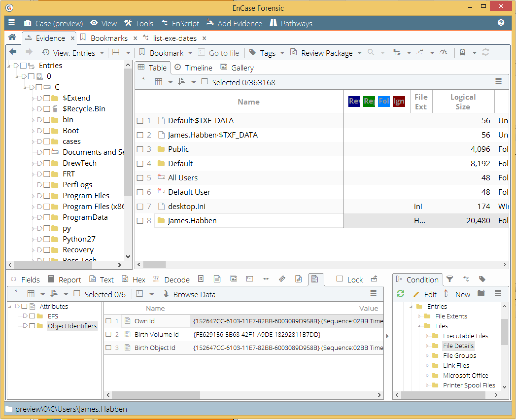Check the Own Id row checkbox

(x=108, y=321)
